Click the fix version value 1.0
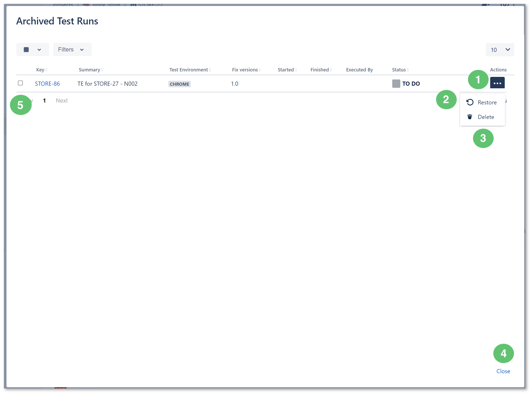532x395 pixels. click(x=235, y=84)
